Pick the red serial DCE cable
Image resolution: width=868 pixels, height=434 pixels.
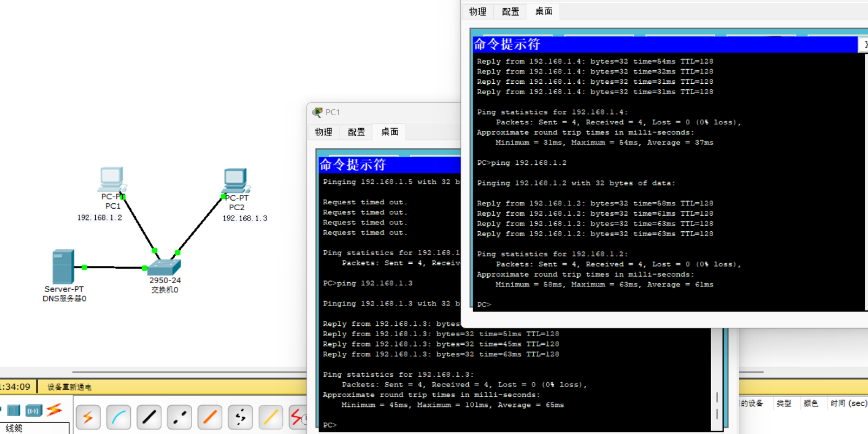(298, 417)
